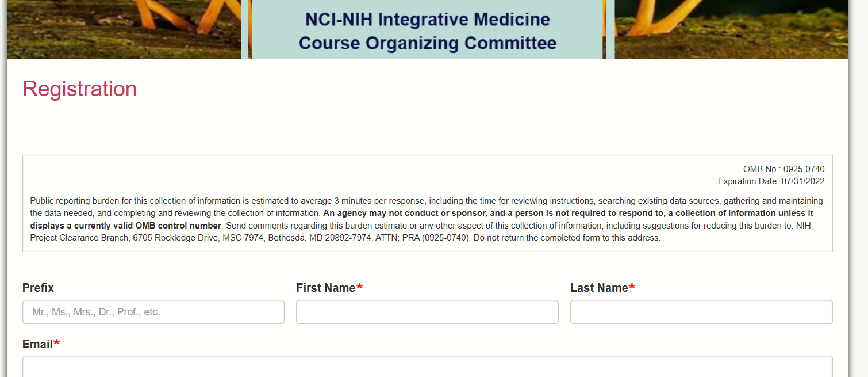Click the Last Name label text
This screenshot has width=868, height=377.
tap(598, 288)
